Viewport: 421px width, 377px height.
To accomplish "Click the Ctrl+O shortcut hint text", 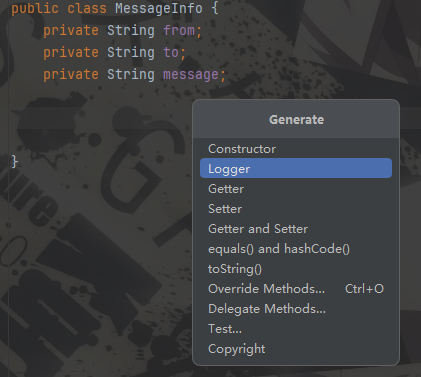I will (x=364, y=289).
